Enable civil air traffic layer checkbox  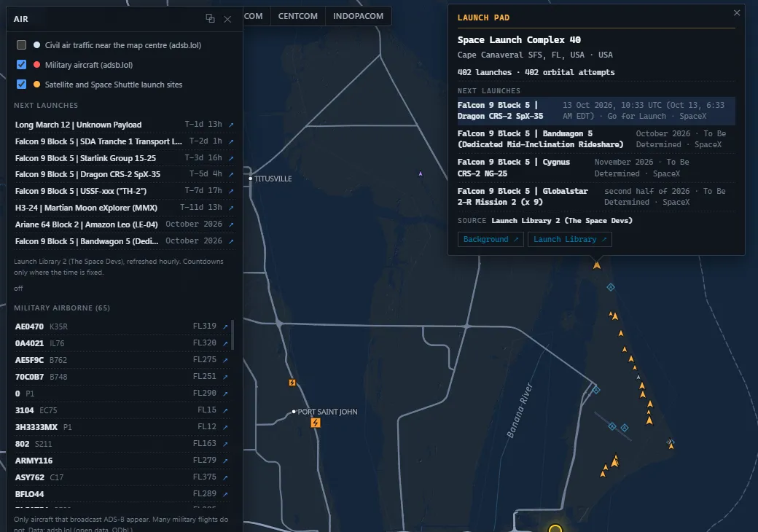click(21, 45)
